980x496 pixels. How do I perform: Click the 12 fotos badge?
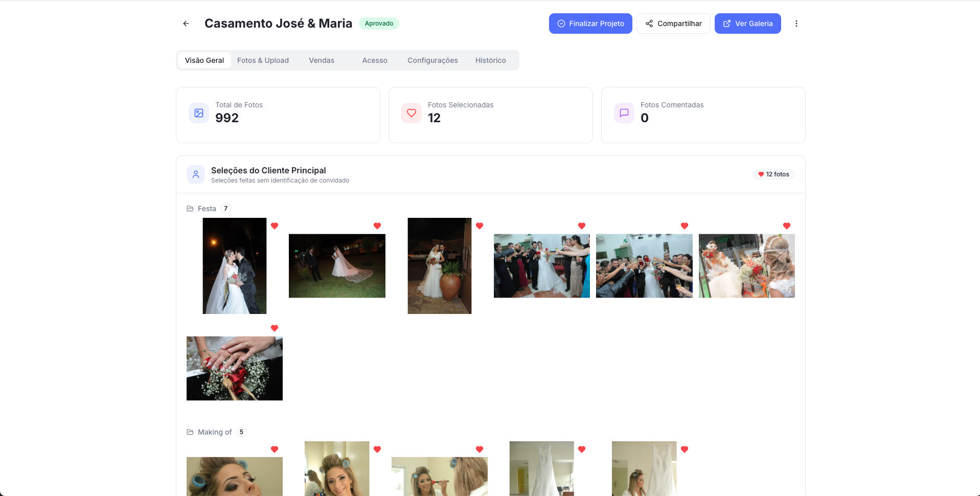[773, 174]
